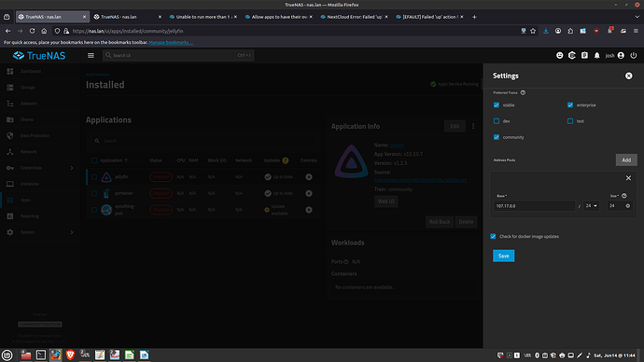The height and width of the screenshot is (362, 644).
Task: Click the TrueNAS logo
Action: [x=39, y=55]
